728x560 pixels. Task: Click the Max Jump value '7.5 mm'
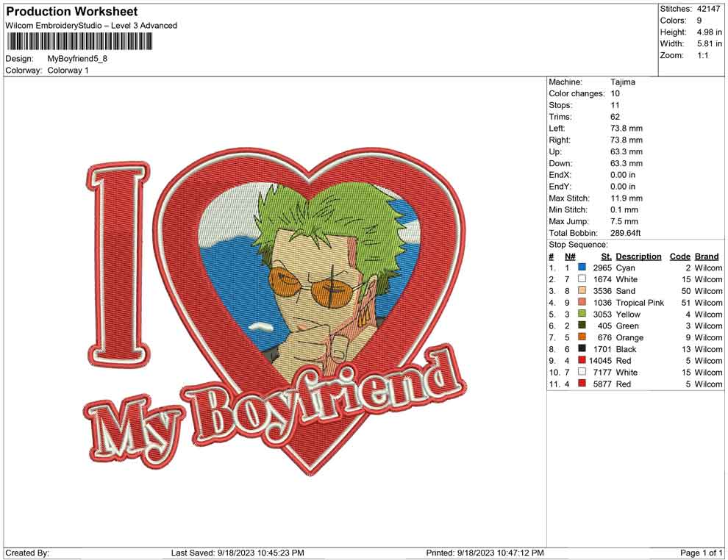pyautogui.click(x=624, y=221)
